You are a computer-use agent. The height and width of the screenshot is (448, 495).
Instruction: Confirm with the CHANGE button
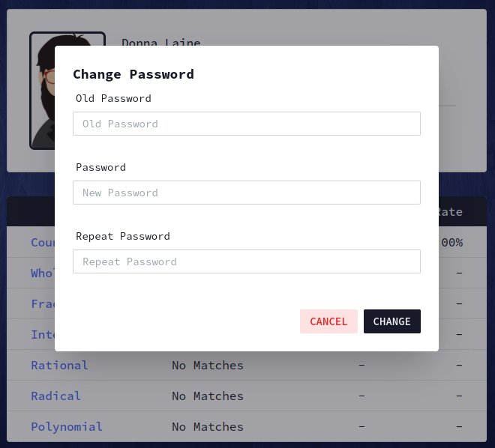(392, 321)
